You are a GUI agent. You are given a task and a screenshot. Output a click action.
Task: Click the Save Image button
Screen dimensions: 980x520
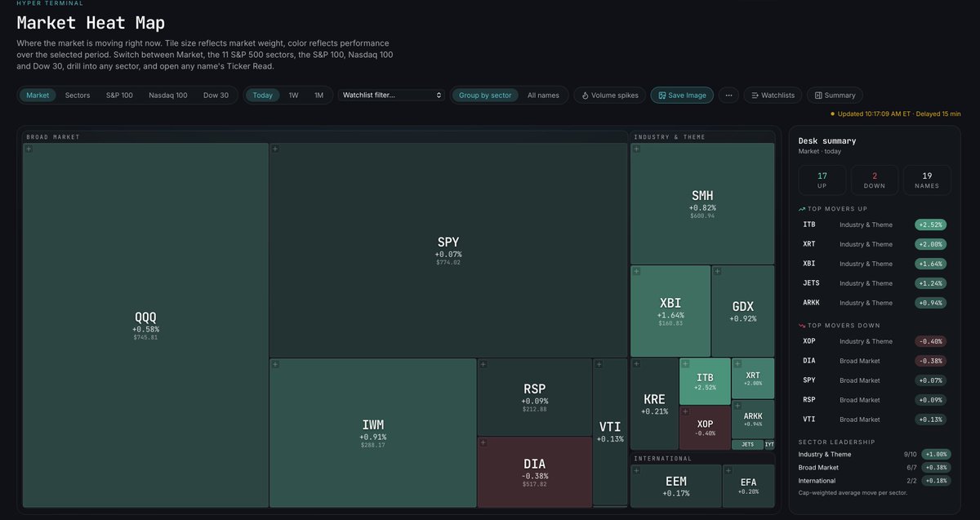(x=682, y=96)
